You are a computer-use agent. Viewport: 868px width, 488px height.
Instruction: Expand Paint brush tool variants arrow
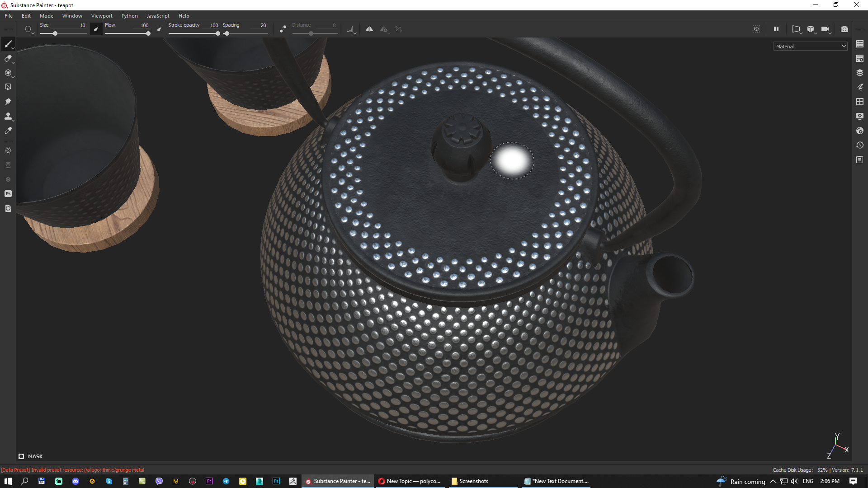[x=13, y=48]
